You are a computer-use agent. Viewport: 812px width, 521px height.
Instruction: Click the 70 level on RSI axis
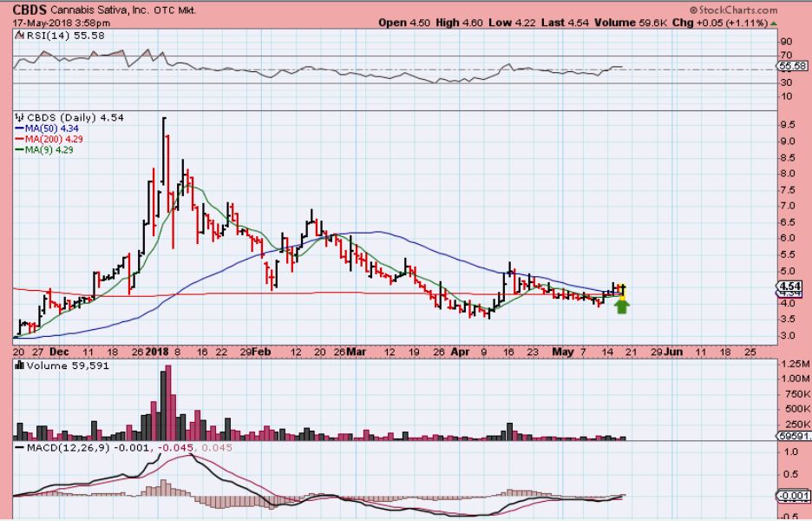(x=786, y=55)
